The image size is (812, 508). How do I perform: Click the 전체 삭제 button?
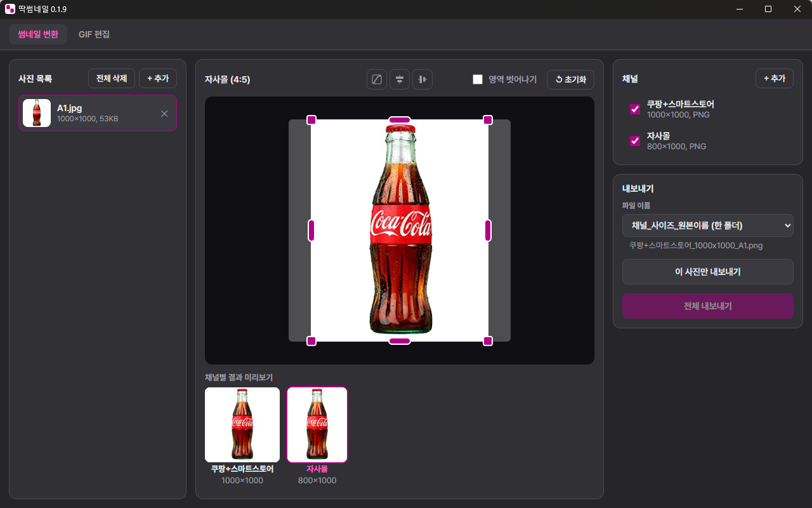click(112, 79)
